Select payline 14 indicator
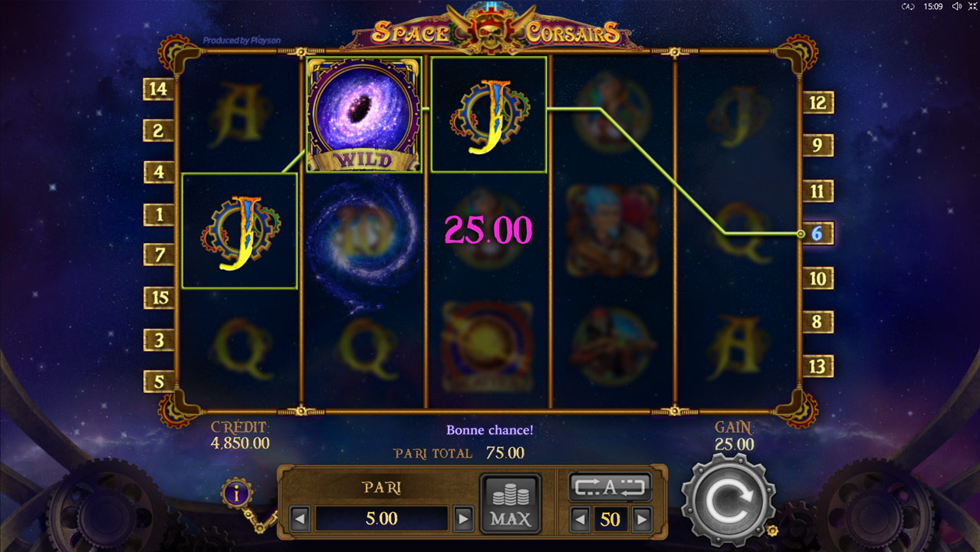Viewport: 980px width, 552px height. (159, 89)
